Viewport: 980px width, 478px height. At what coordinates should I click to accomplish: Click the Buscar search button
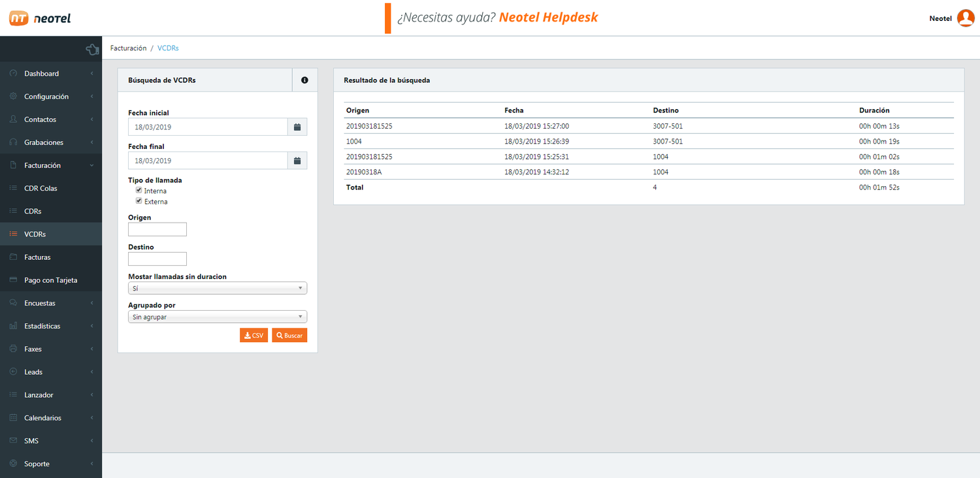[x=289, y=335]
